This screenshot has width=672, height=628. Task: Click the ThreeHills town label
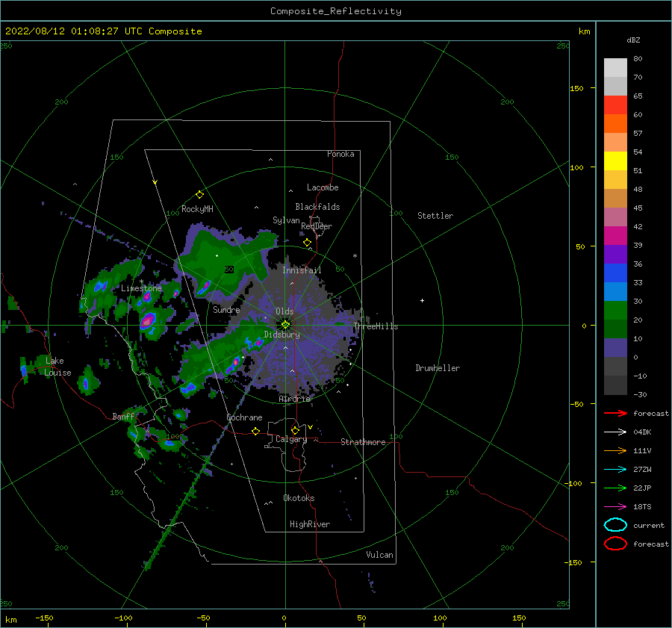point(376,326)
